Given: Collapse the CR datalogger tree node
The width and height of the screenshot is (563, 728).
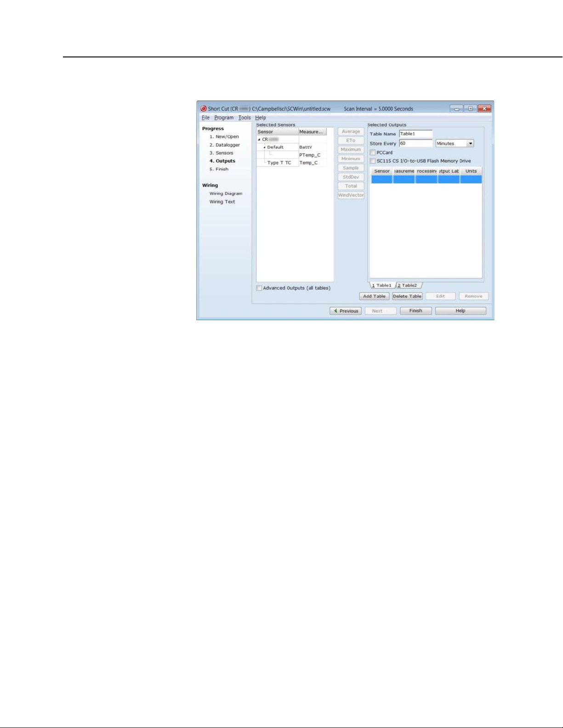Looking at the screenshot, I should pyautogui.click(x=259, y=140).
